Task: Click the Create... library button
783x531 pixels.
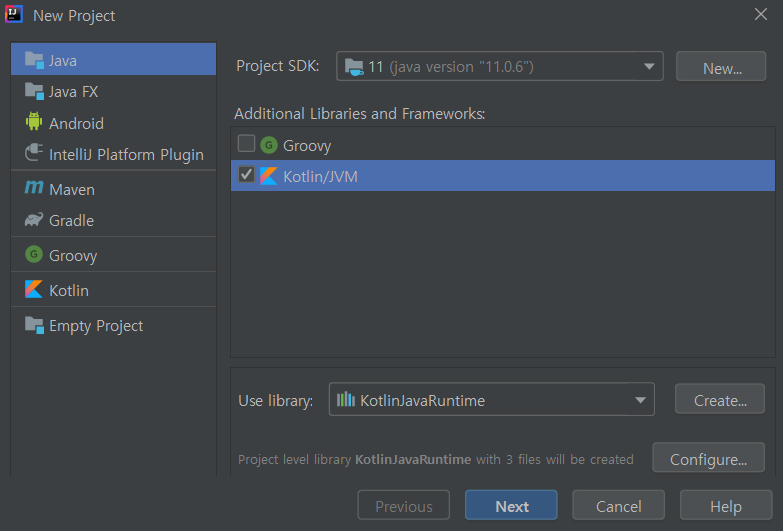Action: tap(720, 399)
